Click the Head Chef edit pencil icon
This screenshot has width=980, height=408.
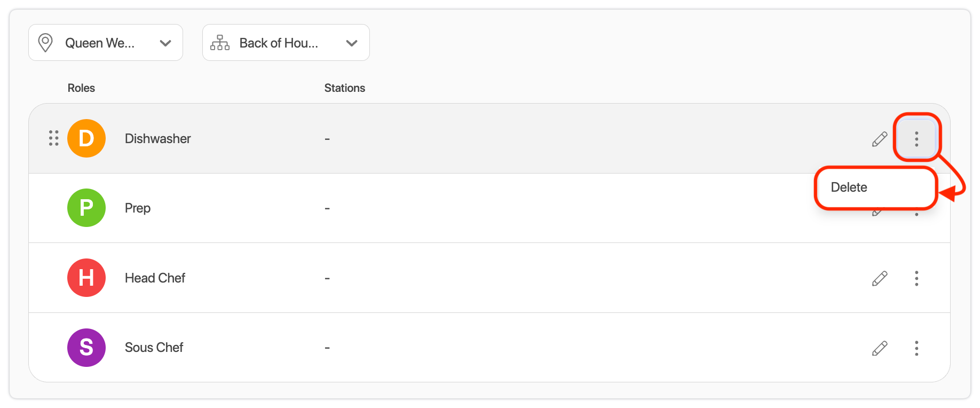click(x=880, y=278)
